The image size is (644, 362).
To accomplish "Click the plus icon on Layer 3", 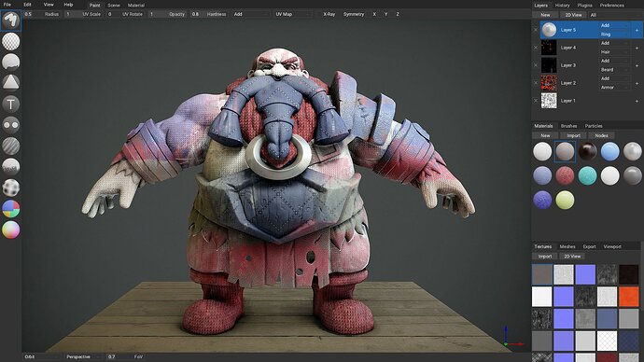I will pos(637,65).
